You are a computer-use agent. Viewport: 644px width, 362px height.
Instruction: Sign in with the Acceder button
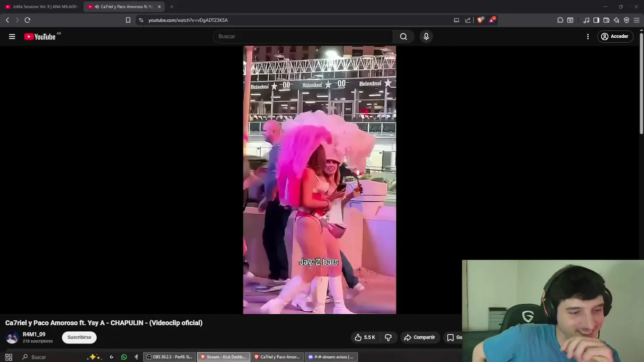point(615,36)
